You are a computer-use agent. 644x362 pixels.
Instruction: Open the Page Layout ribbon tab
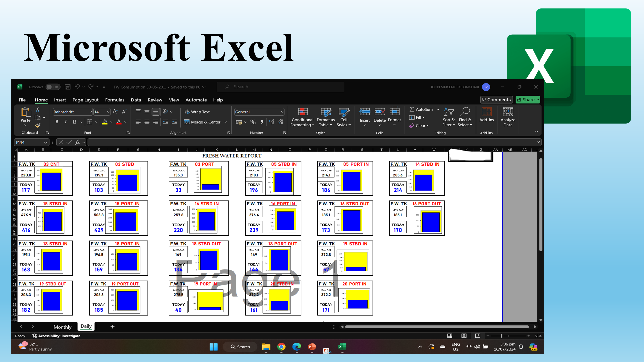[x=85, y=100]
